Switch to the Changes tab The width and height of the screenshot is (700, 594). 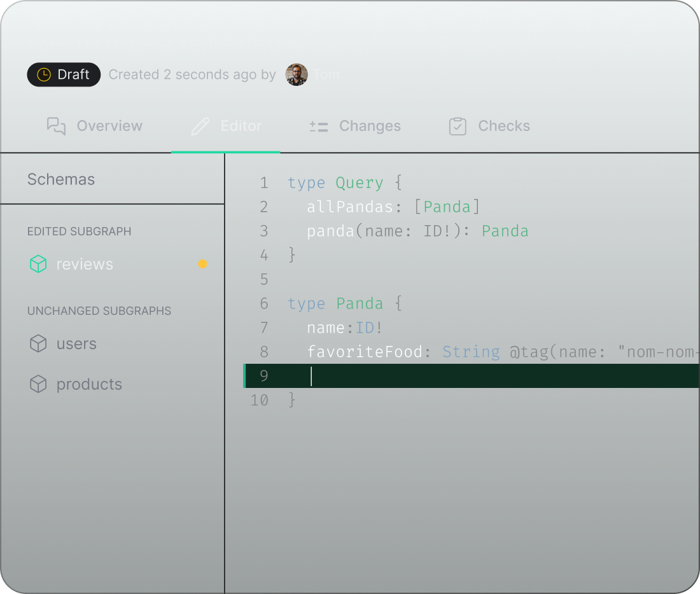click(x=369, y=126)
